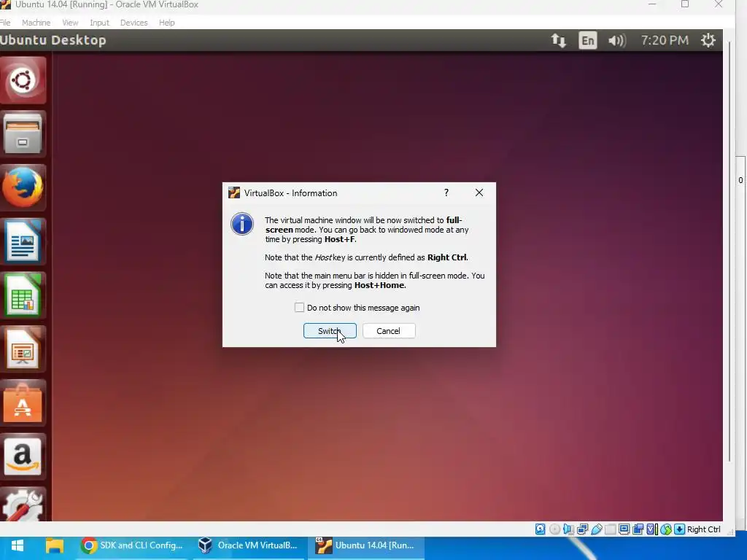747x560 pixels.
Task: Open the session gear menu in panel
Action: point(708,41)
